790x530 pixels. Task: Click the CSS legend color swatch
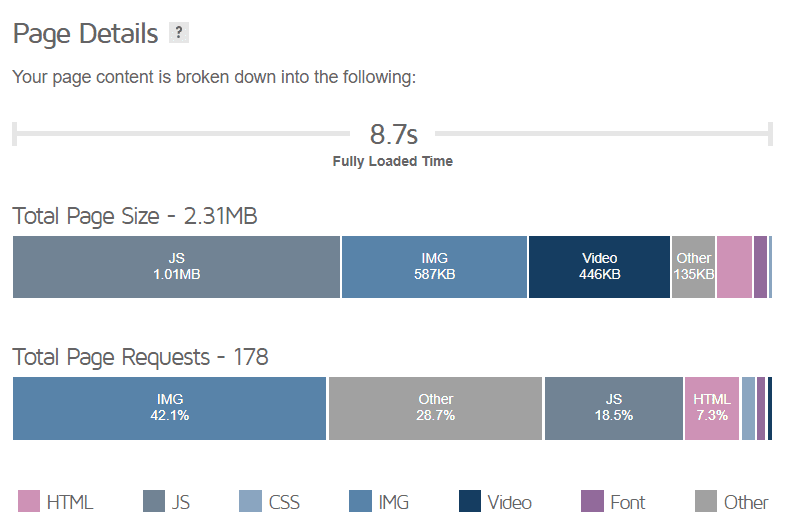250,501
